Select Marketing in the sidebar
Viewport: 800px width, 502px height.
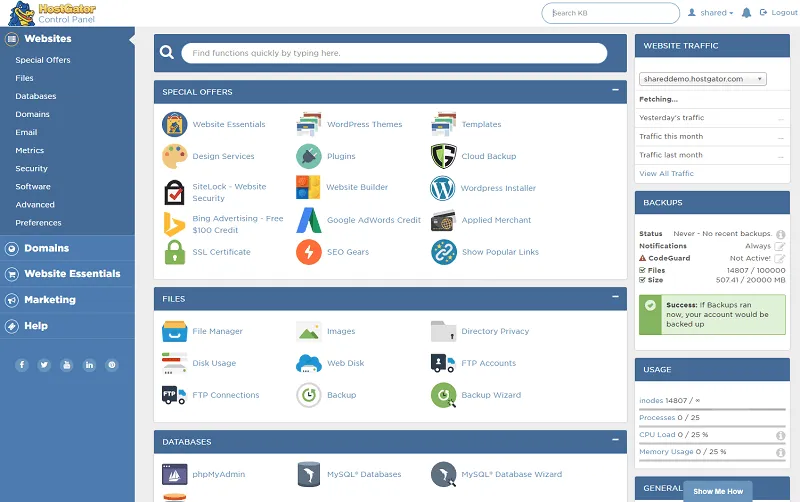(50, 300)
